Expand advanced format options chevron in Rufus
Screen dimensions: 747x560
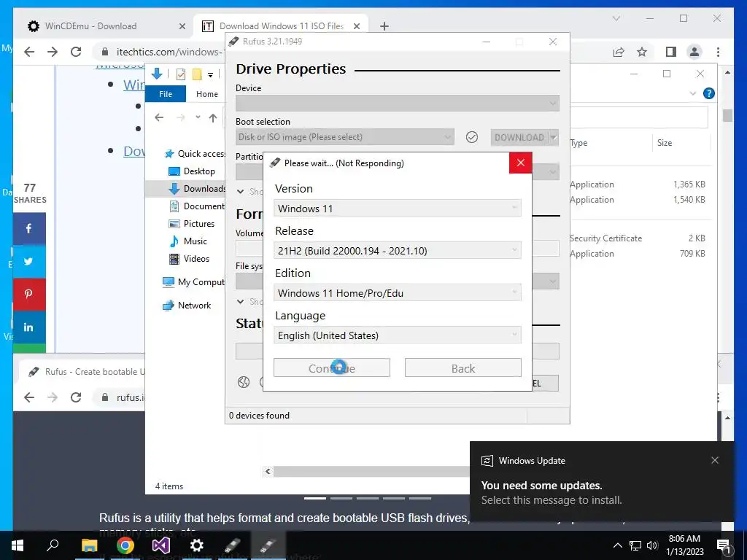point(241,301)
